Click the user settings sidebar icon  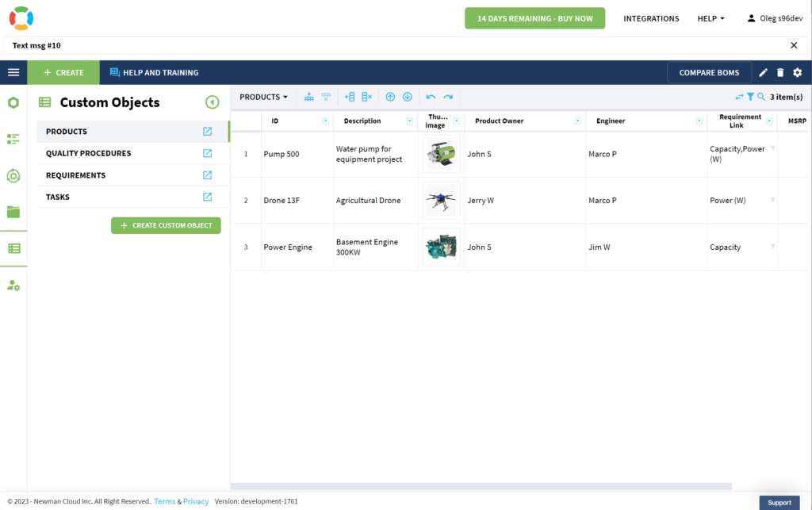[x=13, y=286]
